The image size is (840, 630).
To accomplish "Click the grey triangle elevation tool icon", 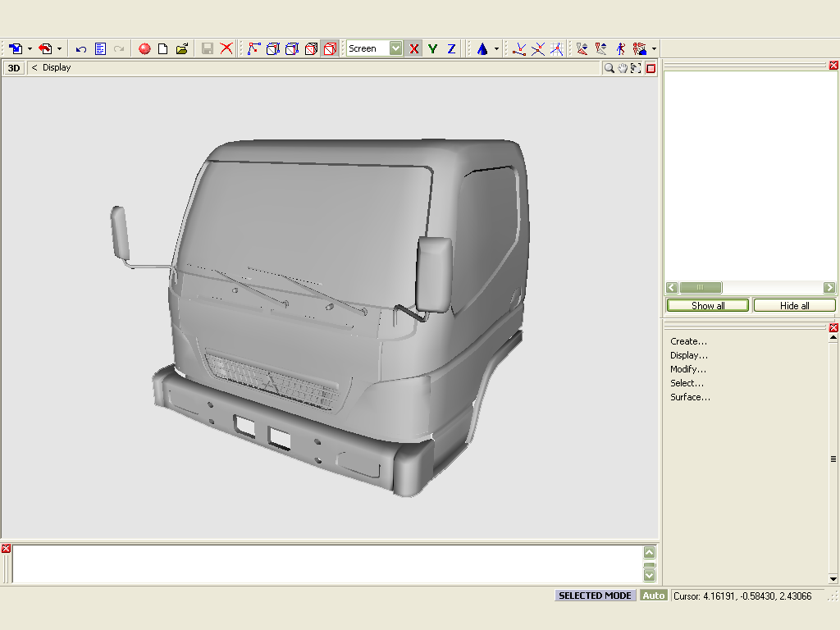I will (x=601, y=48).
